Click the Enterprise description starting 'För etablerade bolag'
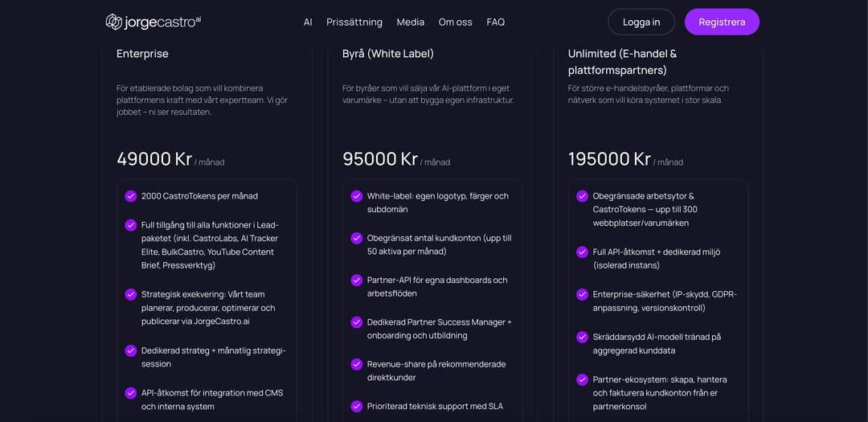This screenshot has height=422, width=868. click(202, 100)
